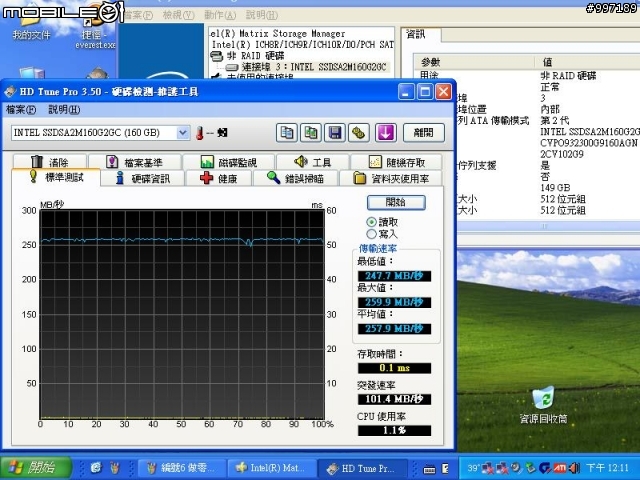Click the 39° temperature tray indicator
The image size is (640, 480).
[473, 468]
